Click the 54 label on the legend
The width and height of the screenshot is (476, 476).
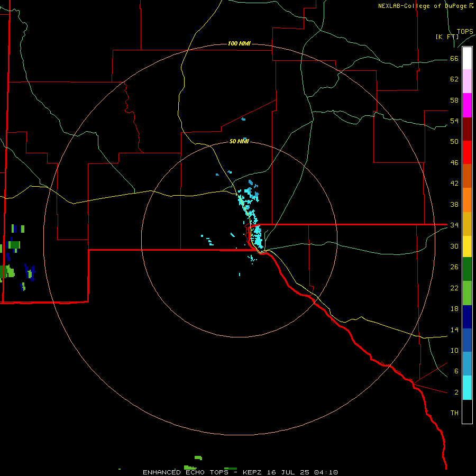pyautogui.click(x=454, y=121)
